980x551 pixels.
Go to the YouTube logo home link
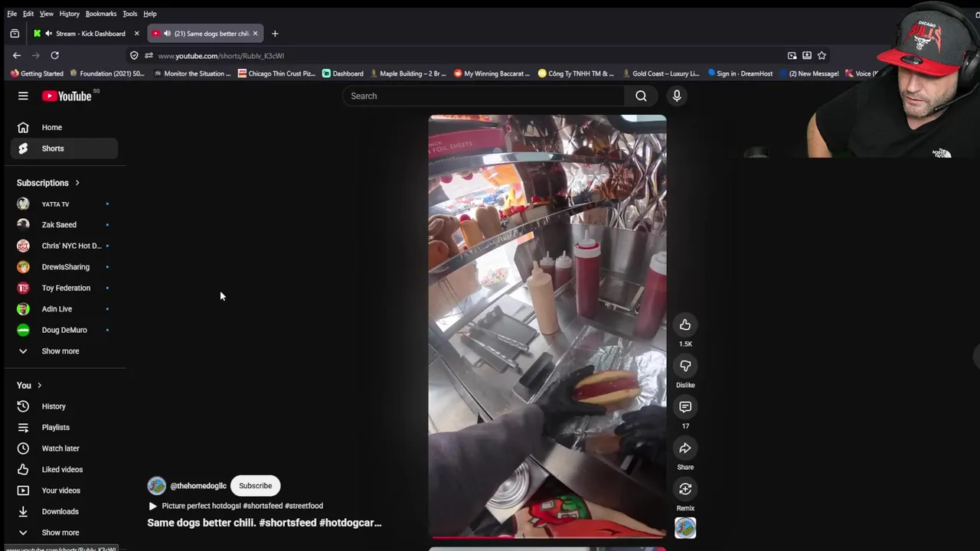click(x=67, y=96)
